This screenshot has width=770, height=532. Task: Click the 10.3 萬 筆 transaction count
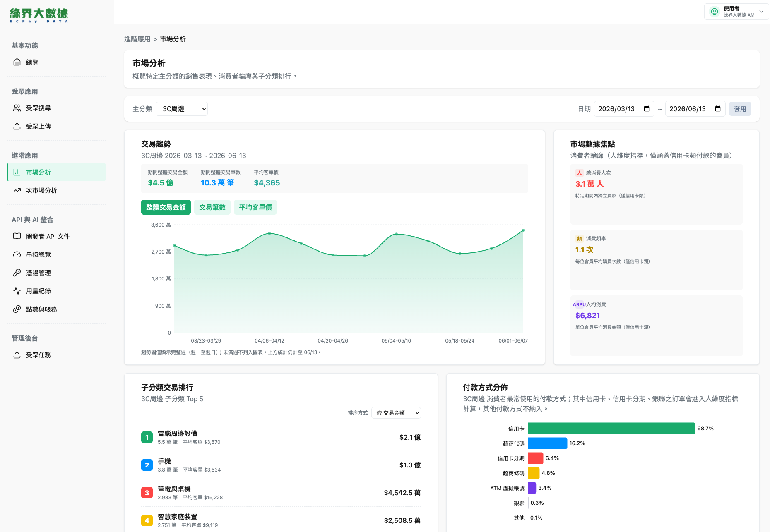(217, 183)
